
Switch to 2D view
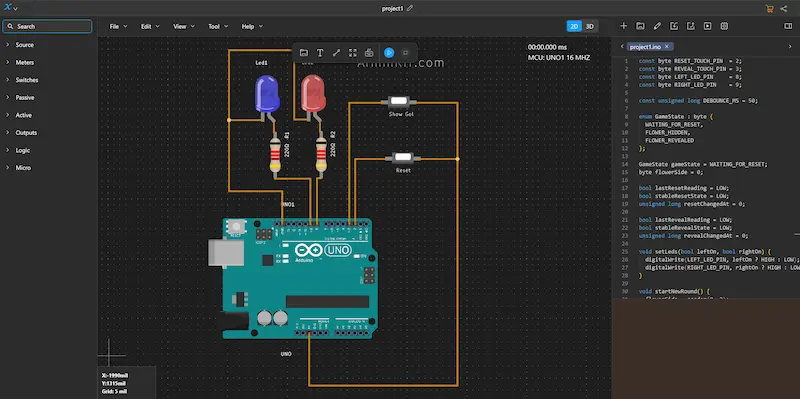(x=574, y=27)
